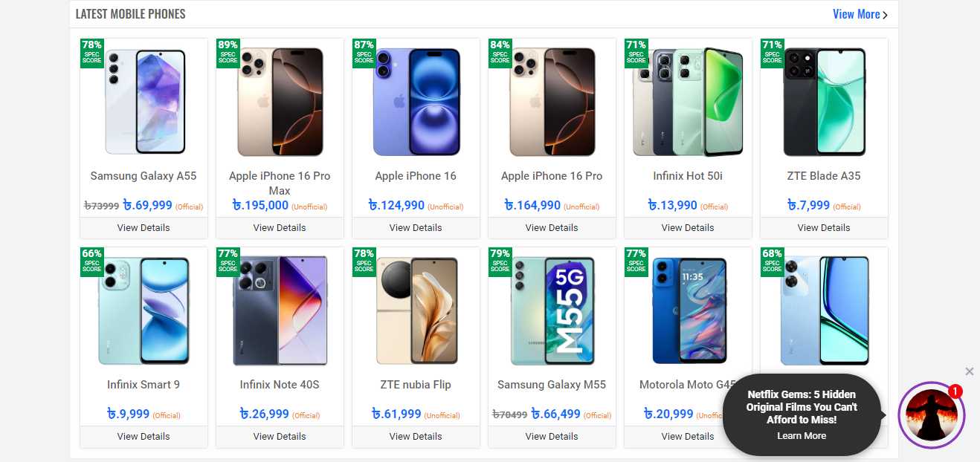This screenshot has height=462, width=980.
Task: Click the notification avatar with red badge
Action: (x=931, y=415)
